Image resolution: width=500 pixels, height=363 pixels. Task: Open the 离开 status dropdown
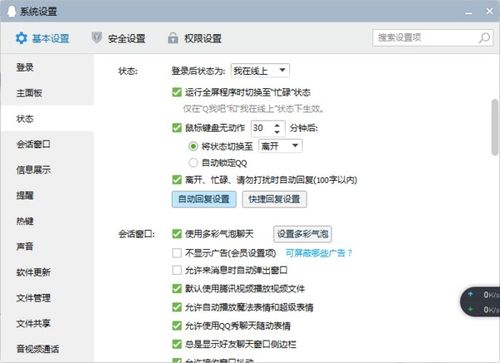tap(280, 146)
